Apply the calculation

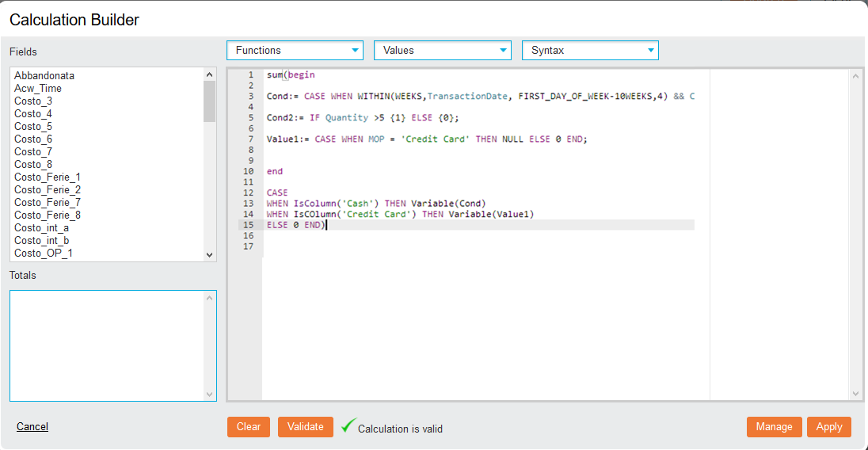828,427
